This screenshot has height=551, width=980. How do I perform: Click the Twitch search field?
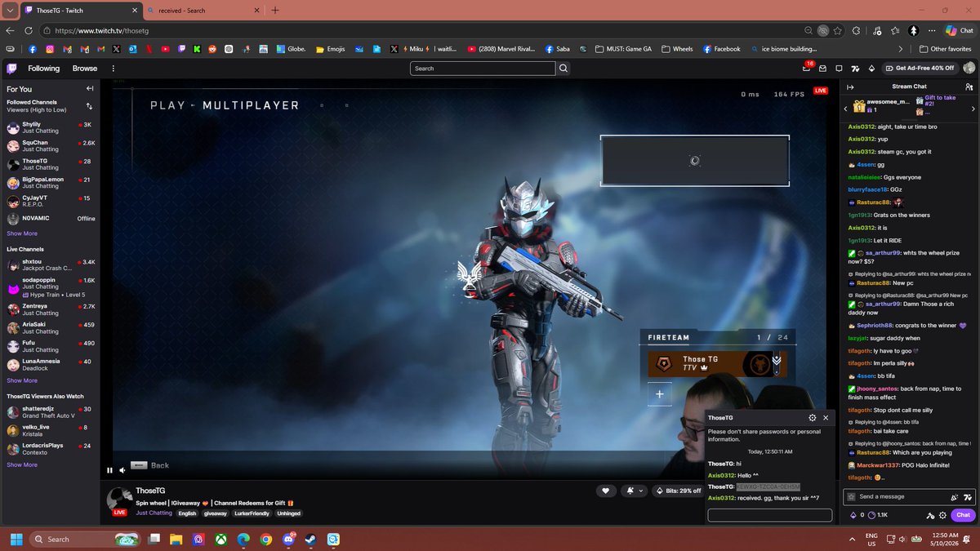click(x=483, y=69)
